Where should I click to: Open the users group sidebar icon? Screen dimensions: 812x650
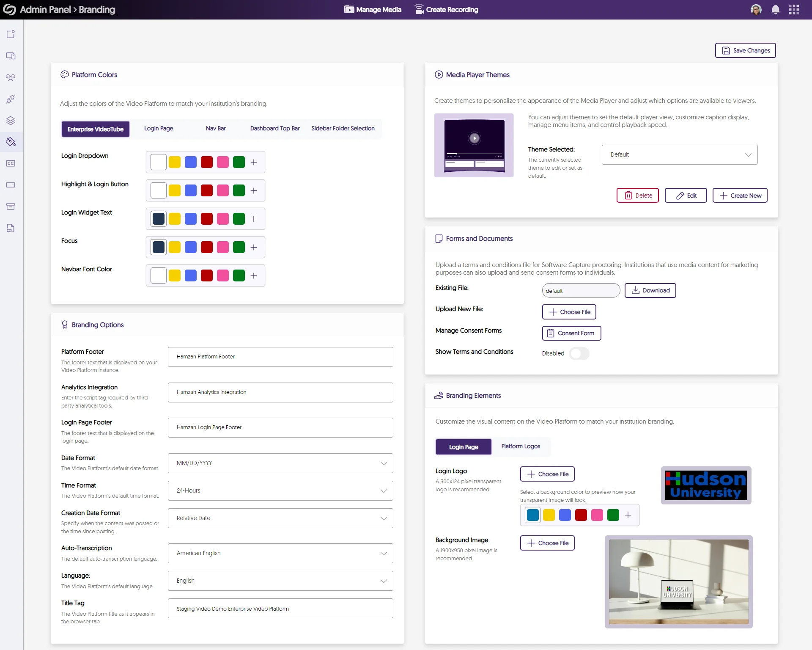pyautogui.click(x=11, y=77)
